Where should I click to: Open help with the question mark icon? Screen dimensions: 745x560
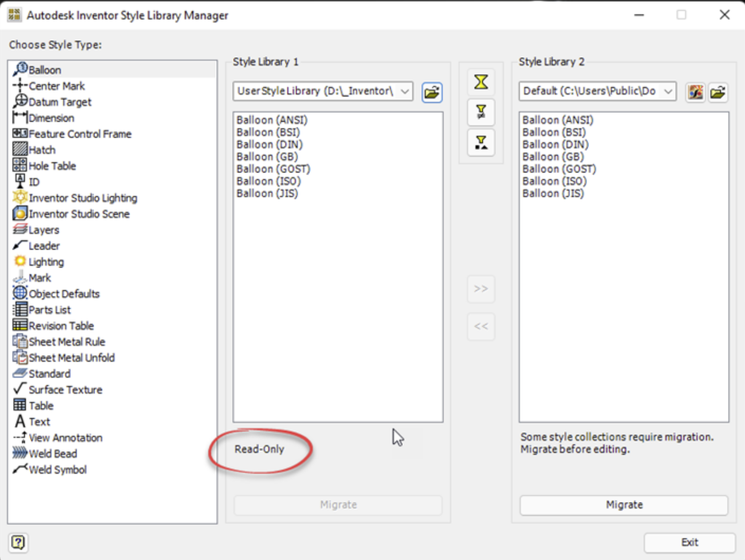pos(18,543)
